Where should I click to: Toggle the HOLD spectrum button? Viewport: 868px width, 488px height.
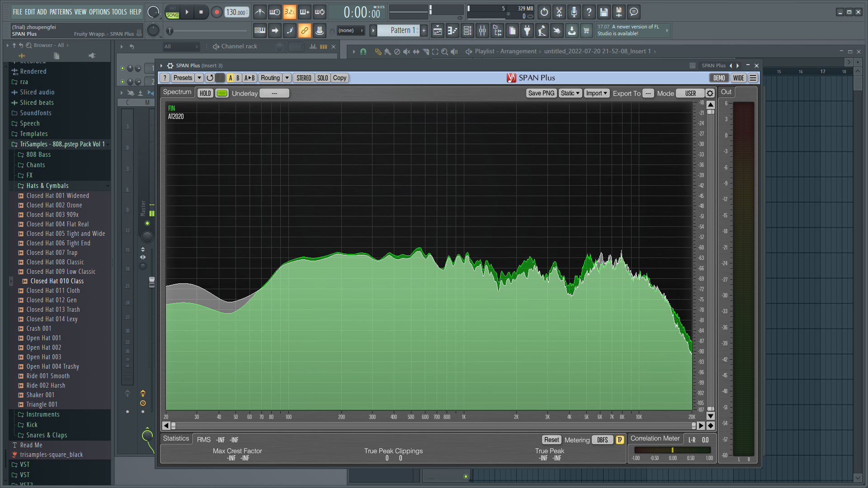click(x=205, y=93)
